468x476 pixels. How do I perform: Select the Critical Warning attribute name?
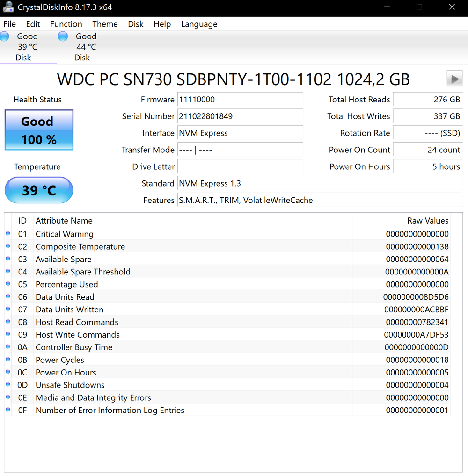65,234
